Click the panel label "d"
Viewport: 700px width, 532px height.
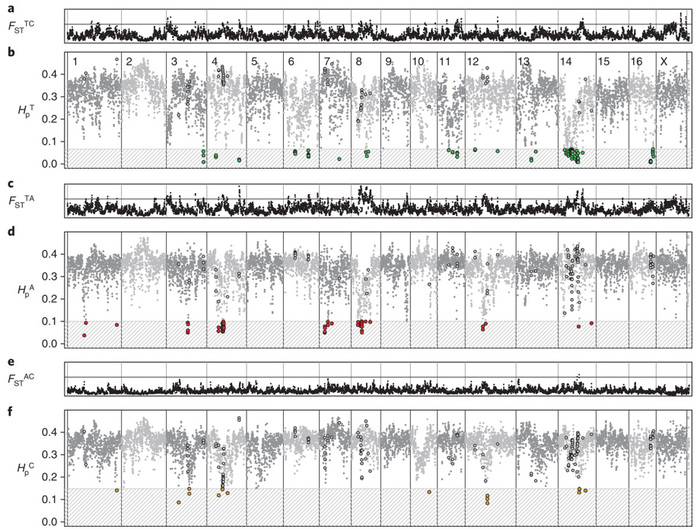point(7,233)
